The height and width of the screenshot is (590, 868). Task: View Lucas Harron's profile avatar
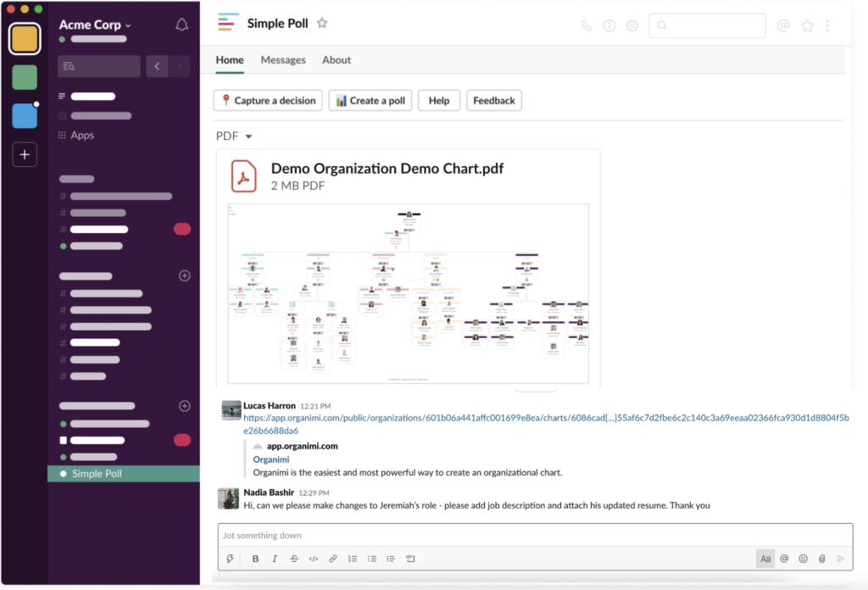pos(231,410)
